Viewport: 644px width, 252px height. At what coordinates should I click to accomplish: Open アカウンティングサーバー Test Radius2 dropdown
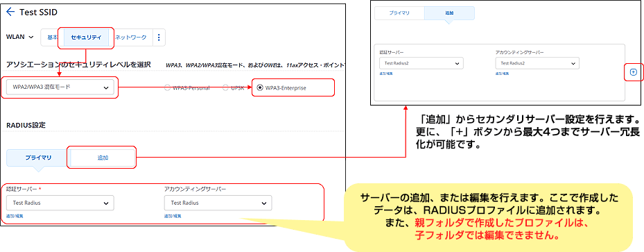click(537, 63)
